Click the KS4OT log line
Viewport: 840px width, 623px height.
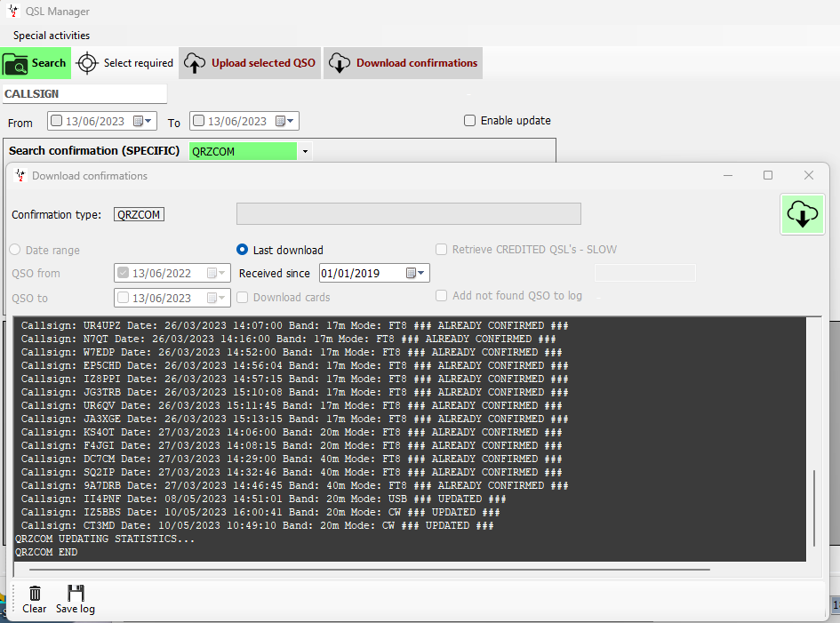[x=292, y=432]
